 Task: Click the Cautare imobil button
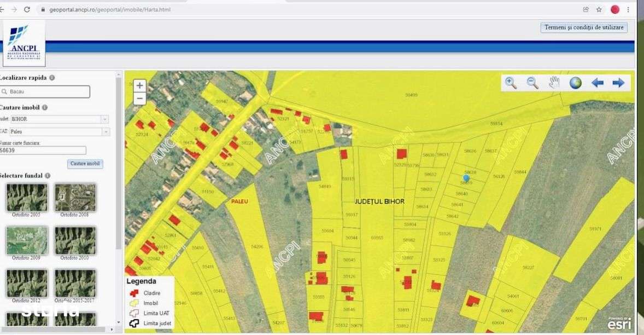click(85, 164)
